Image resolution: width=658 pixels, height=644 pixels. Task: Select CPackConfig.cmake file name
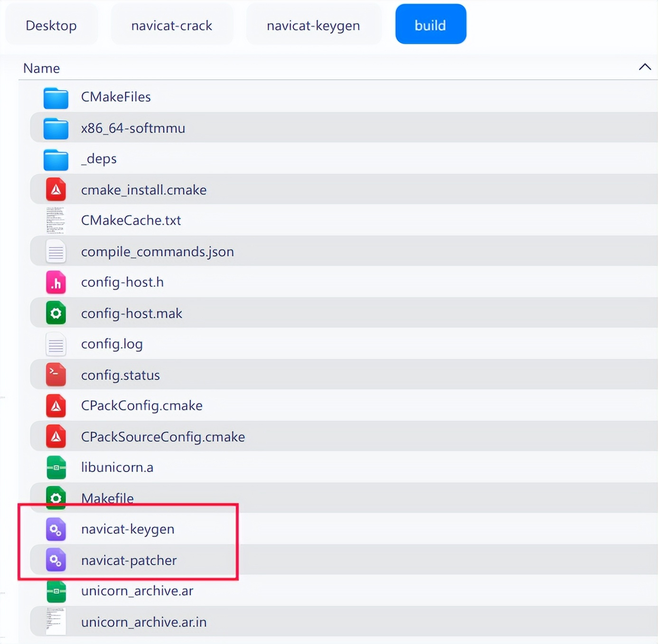click(142, 406)
